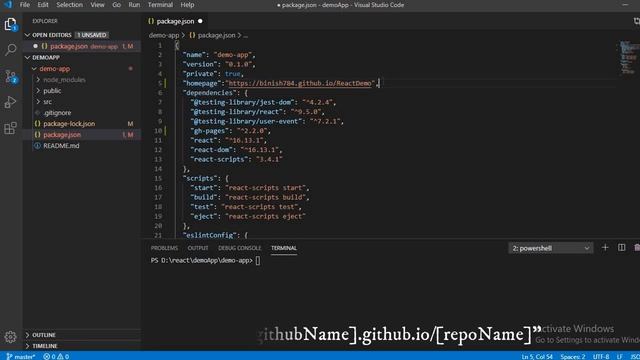Click the unsaved dot on the package.json tab

200,21
